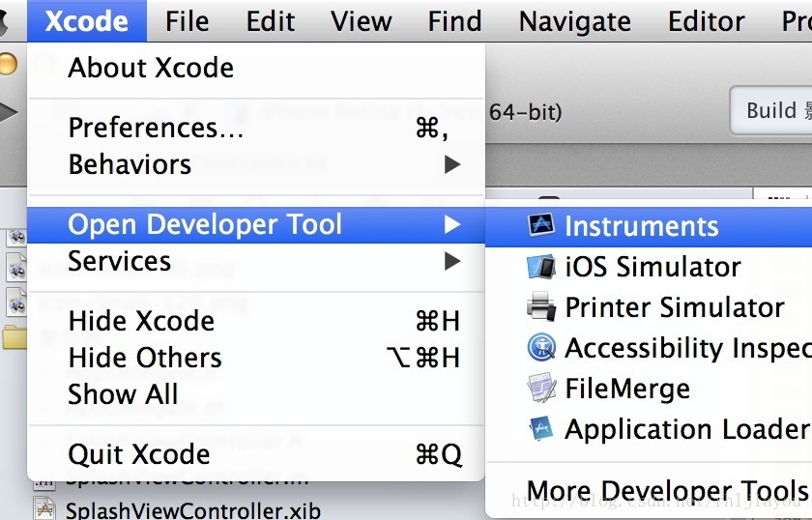Open the File menu
The height and width of the screenshot is (520, 812).
click(187, 21)
